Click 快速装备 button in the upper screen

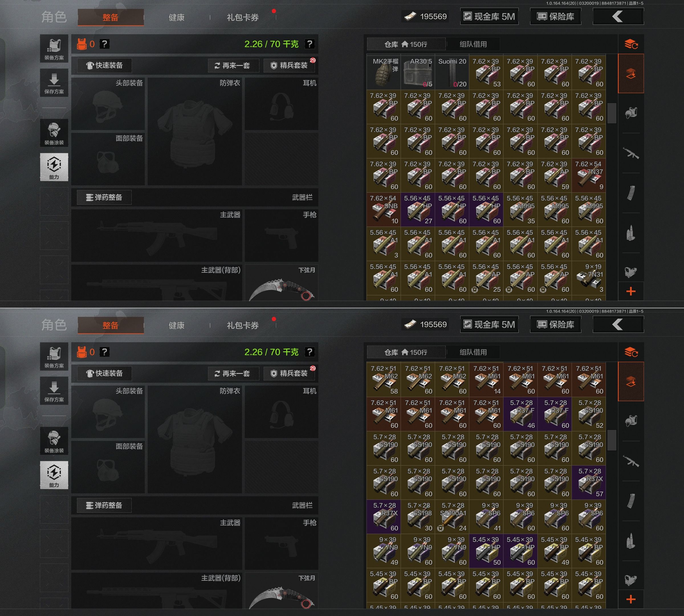[x=105, y=65]
